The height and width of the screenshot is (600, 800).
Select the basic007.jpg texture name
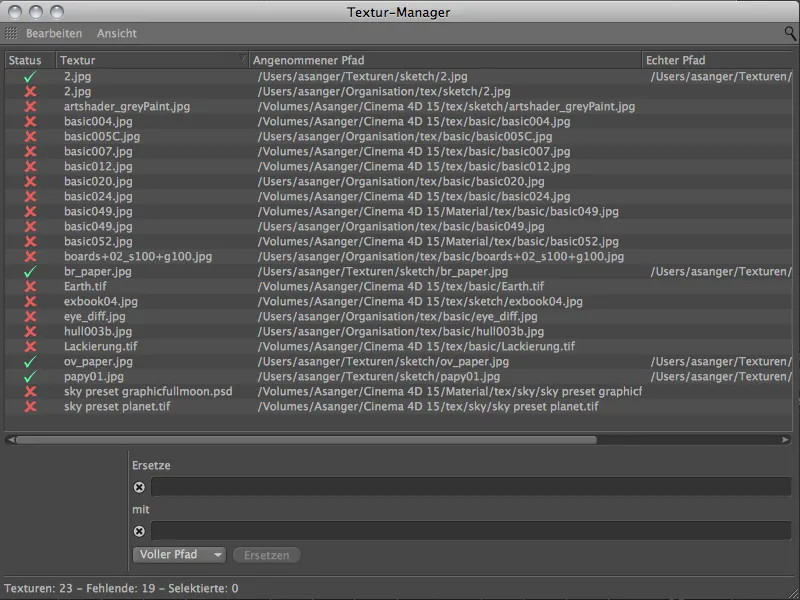98,152
